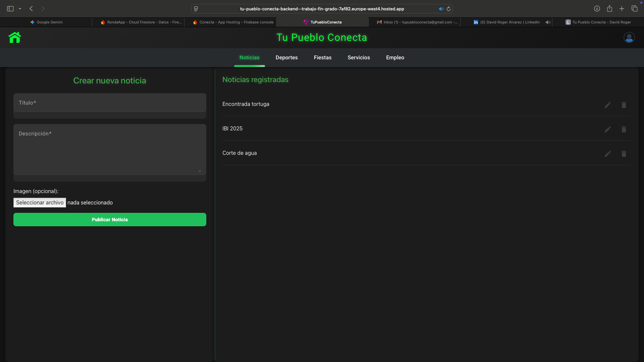
Task: Click the green home icon
Action: coord(14,37)
